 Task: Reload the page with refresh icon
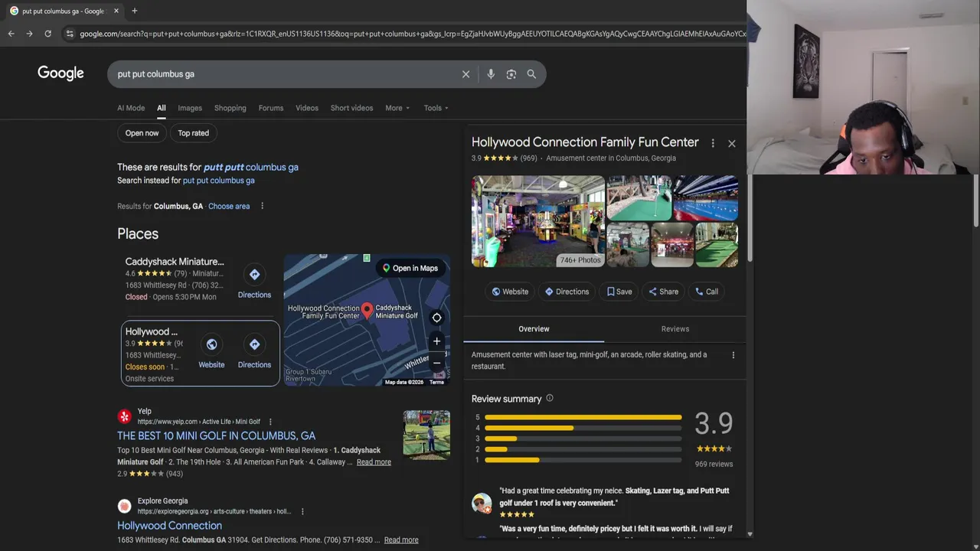click(47, 34)
